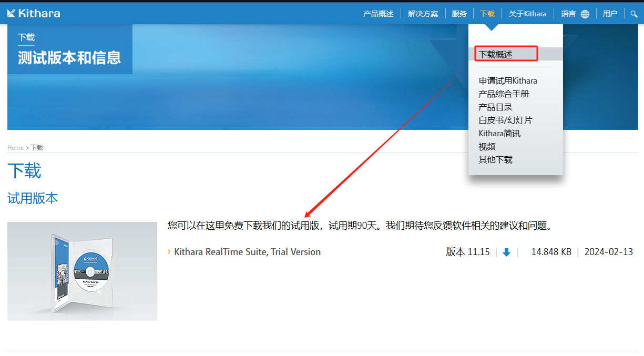Screen dimensions: 644x356
Task: Download Kithara RealTime Suite via blue arrow
Action: point(506,252)
